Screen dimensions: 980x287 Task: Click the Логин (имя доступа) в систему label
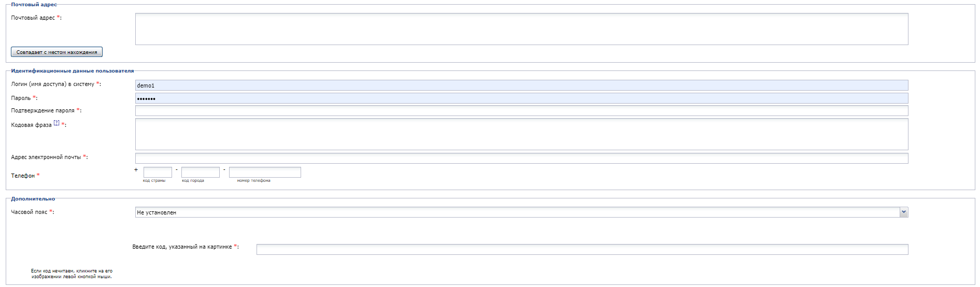[53, 84]
